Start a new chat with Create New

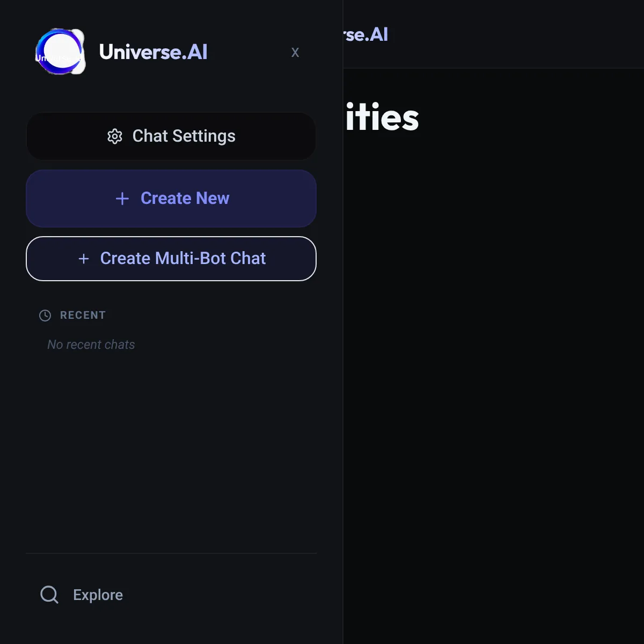click(x=171, y=199)
